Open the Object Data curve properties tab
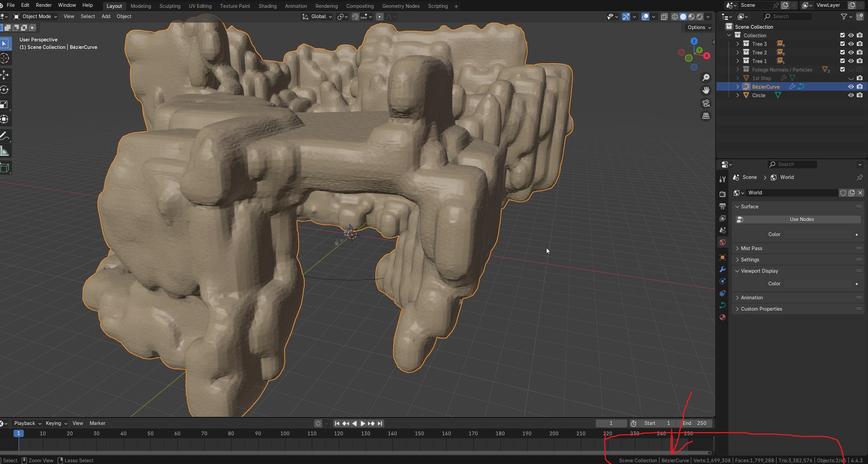The height and width of the screenshot is (464, 868). point(723,305)
